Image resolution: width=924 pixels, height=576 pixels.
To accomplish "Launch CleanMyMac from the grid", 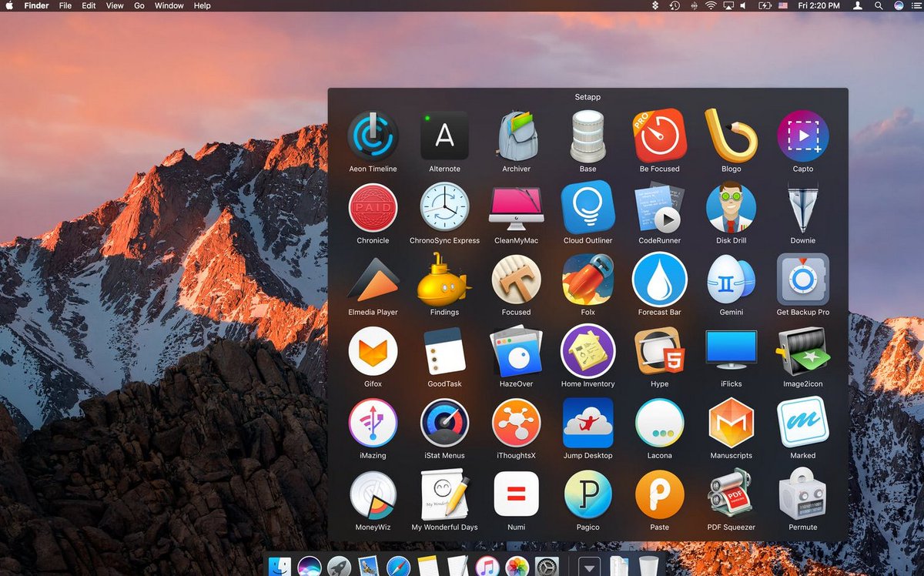I will pyautogui.click(x=516, y=208).
